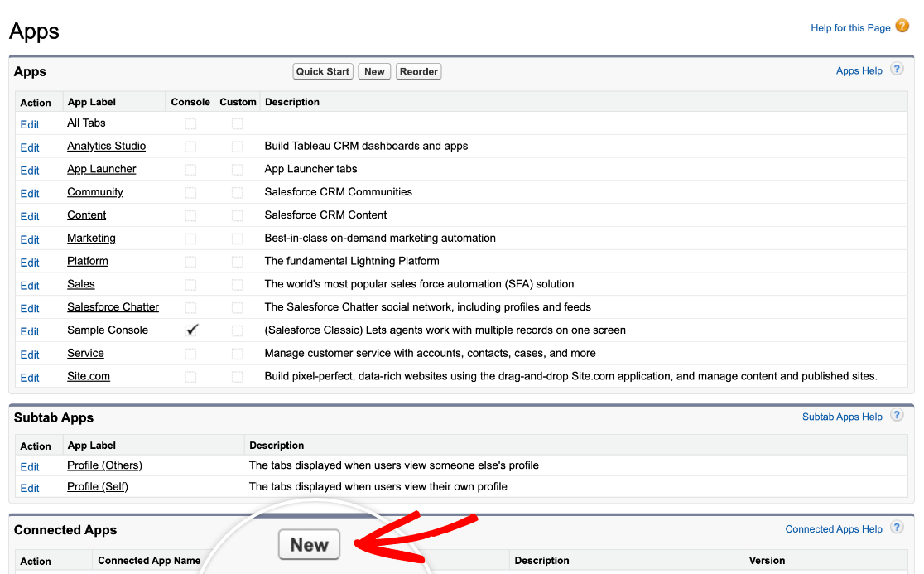Edit the Sample Console app
The image size is (924, 574).
point(30,331)
